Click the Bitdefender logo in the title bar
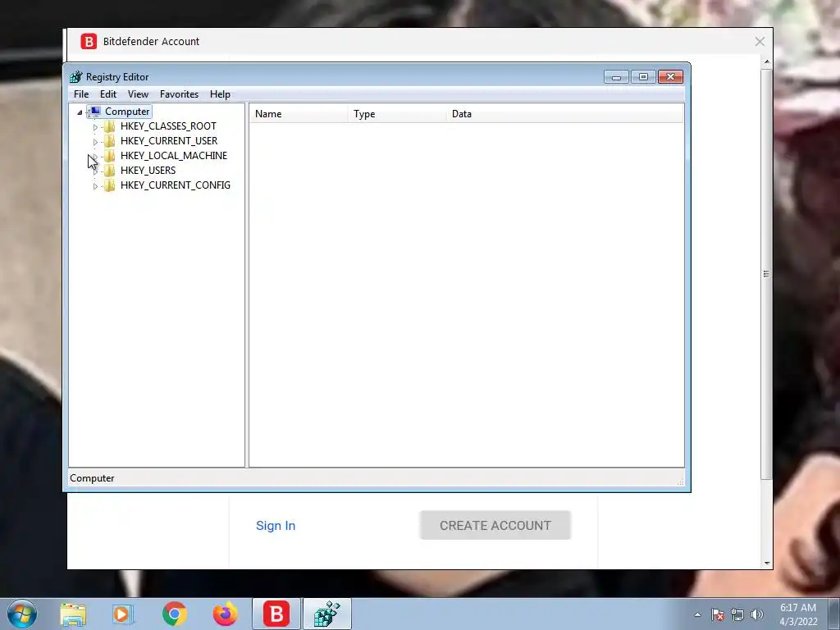 click(x=89, y=41)
